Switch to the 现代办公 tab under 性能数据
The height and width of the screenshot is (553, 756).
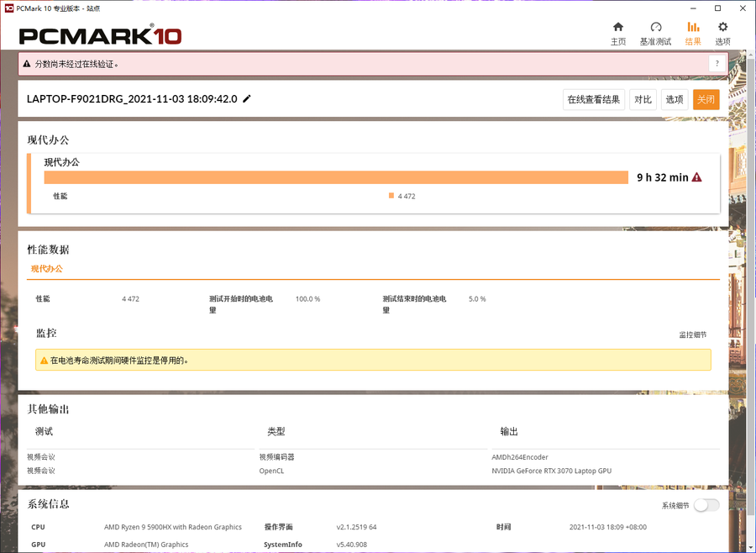click(x=47, y=269)
